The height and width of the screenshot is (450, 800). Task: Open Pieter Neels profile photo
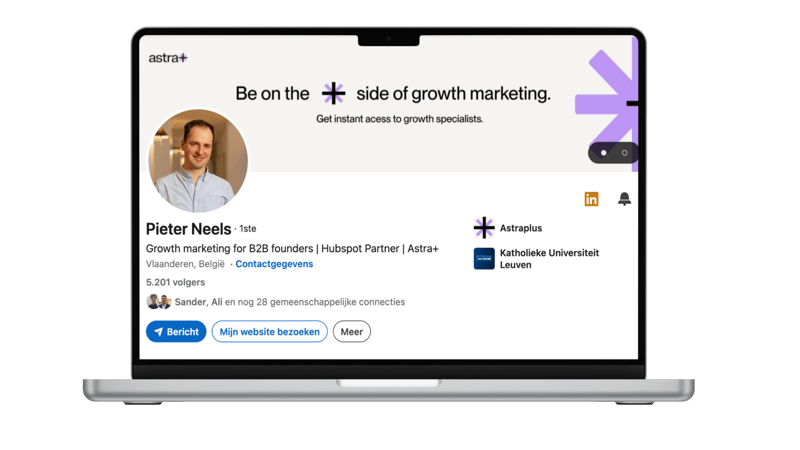198,160
